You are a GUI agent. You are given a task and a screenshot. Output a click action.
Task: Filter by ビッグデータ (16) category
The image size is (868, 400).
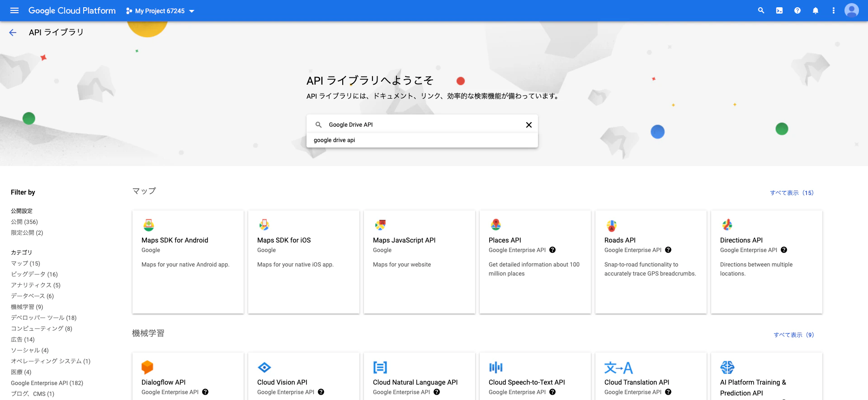(x=34, y=274)
